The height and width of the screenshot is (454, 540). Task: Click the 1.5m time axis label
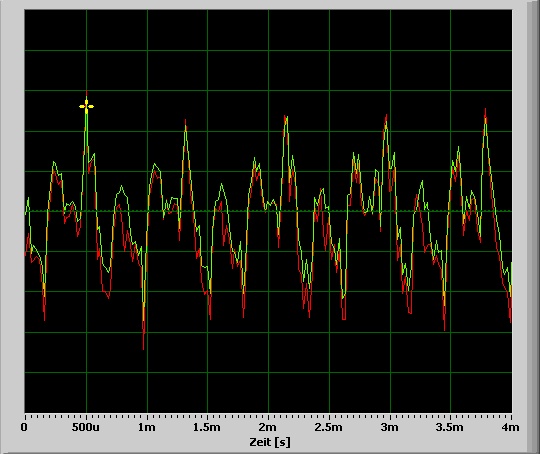(x=206, y=427)
